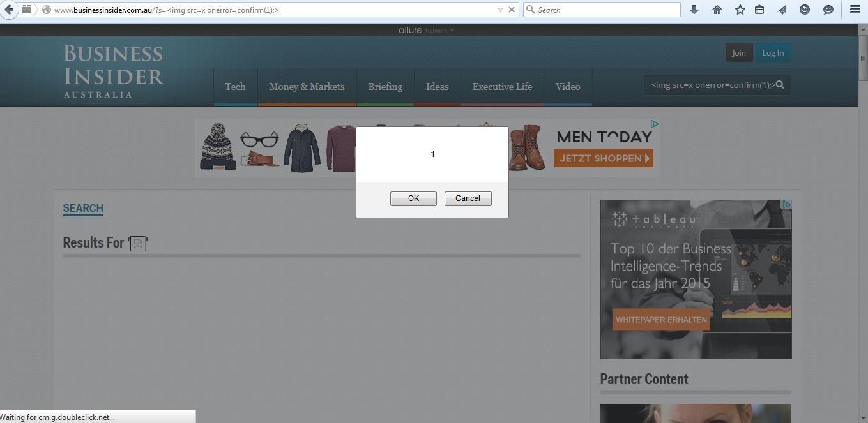This screenshot has height=423, width=868.
Task: Click the boots image in banner ad
Action: [526, 147]
